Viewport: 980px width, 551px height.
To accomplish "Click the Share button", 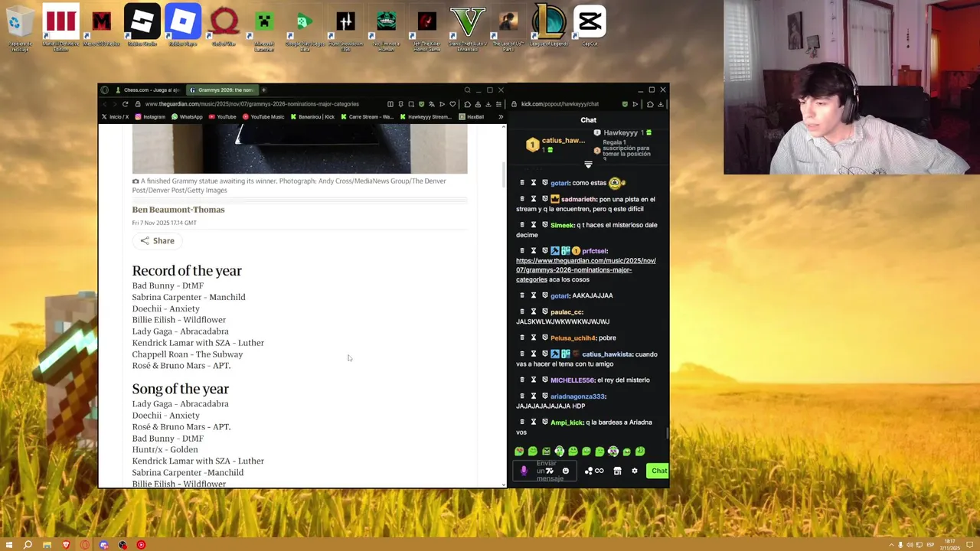I will click(x=157, y=241).
